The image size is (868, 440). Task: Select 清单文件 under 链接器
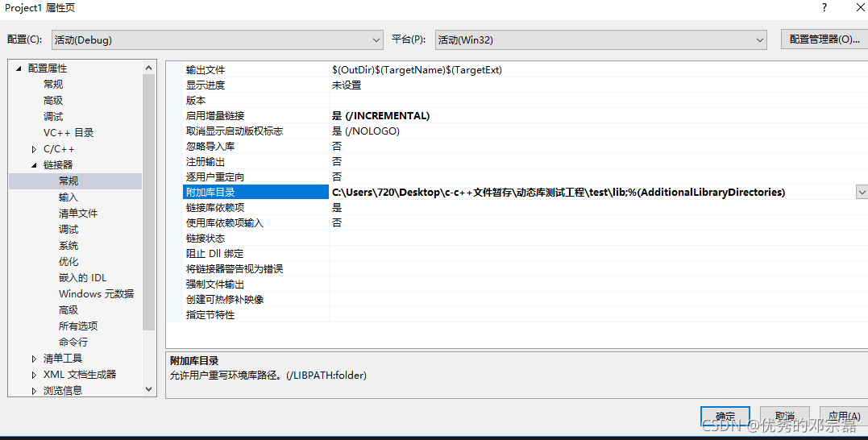(x=78, y=213)
